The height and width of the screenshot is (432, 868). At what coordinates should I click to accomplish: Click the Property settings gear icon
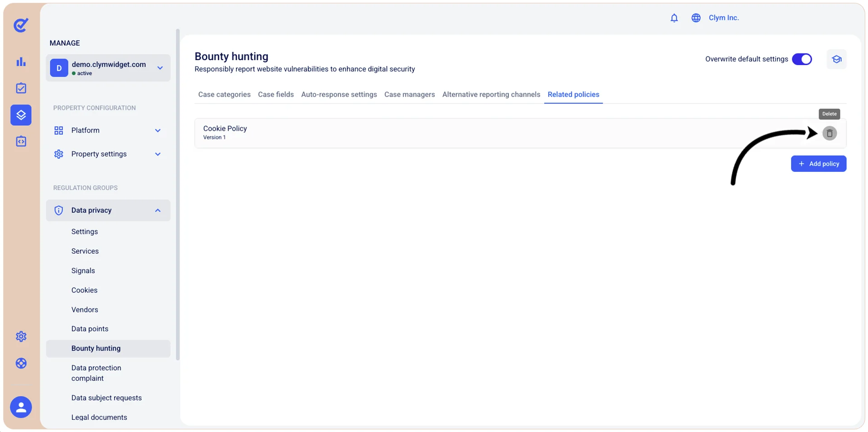point(58,154)
